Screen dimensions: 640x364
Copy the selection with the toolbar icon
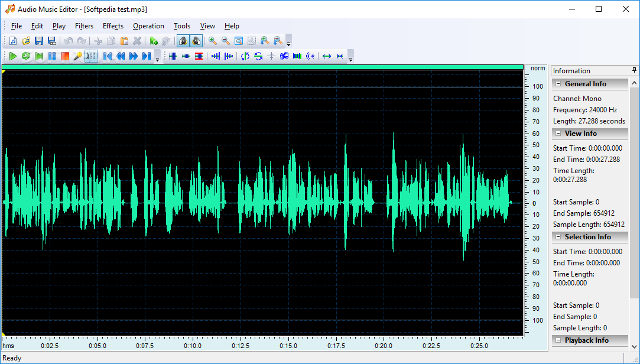coord(111,41)
